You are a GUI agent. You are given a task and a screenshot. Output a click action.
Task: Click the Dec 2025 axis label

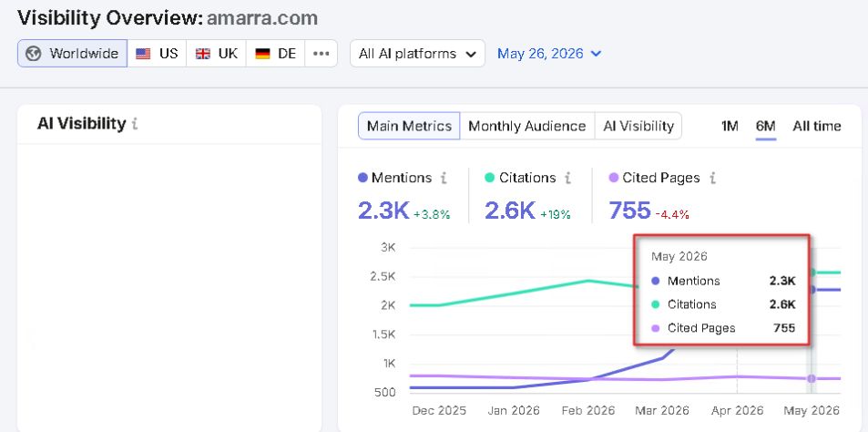click(x=439, y=410)
